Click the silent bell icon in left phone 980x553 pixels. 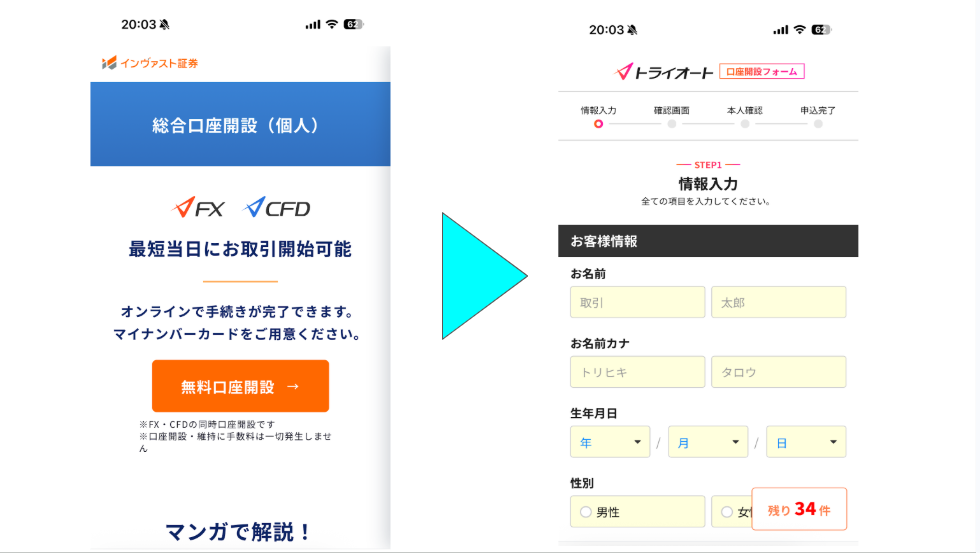[x=164, y=25]
